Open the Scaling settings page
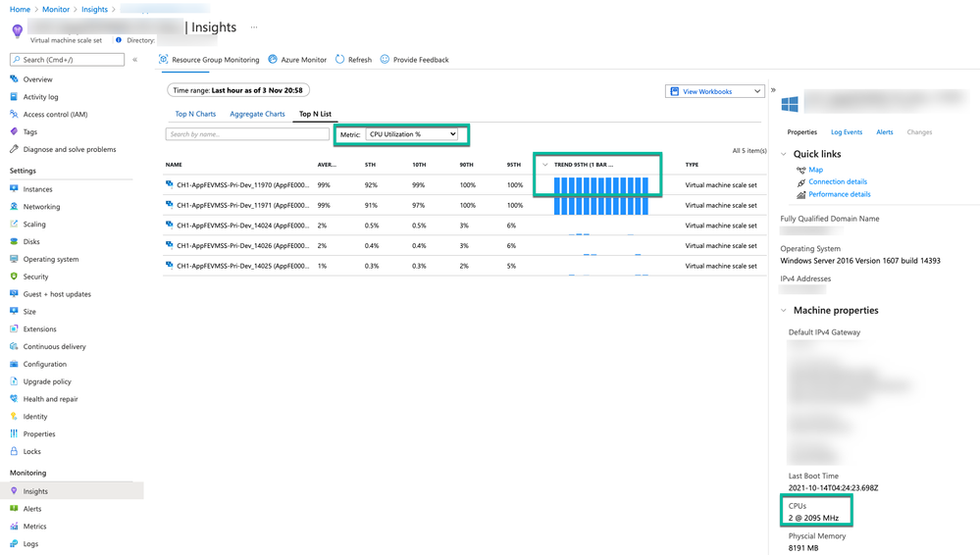Image resolution: width=980 pixels, height=555 pixels. (x=34, y=225)
